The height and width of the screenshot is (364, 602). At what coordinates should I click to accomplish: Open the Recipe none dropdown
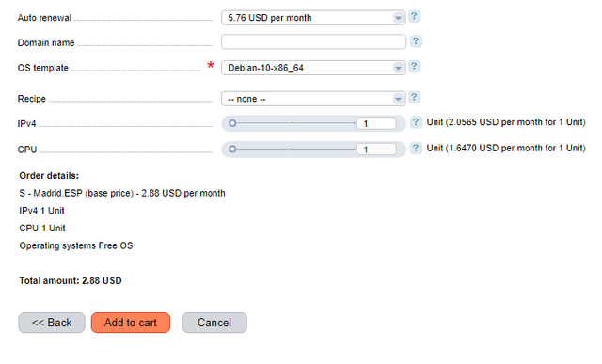313,99
